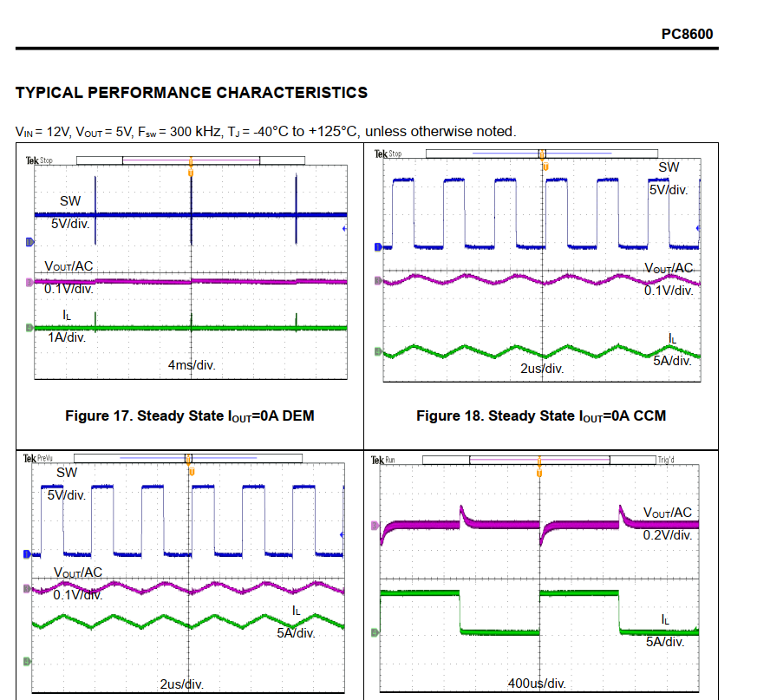
Task: Click the "SW" label in the Tek PreVu plot
Action: coord(67,473)
